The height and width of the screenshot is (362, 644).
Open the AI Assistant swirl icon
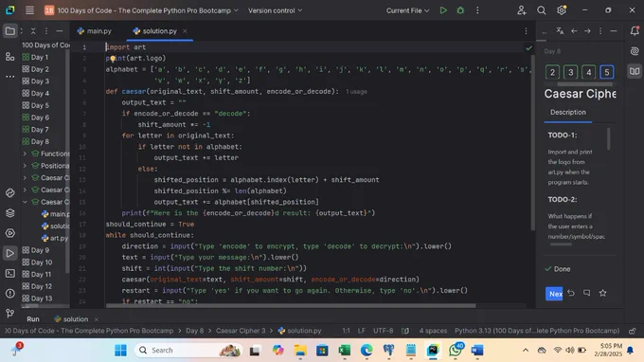pos(635,51)
